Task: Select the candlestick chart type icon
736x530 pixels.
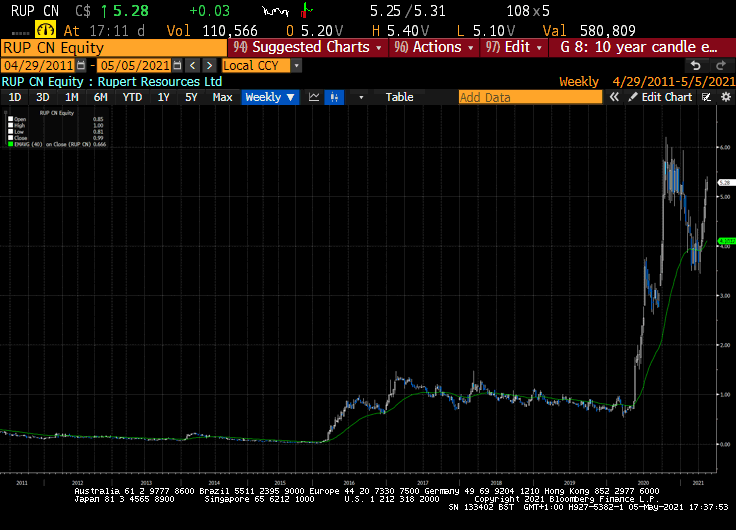Action: 335,97
